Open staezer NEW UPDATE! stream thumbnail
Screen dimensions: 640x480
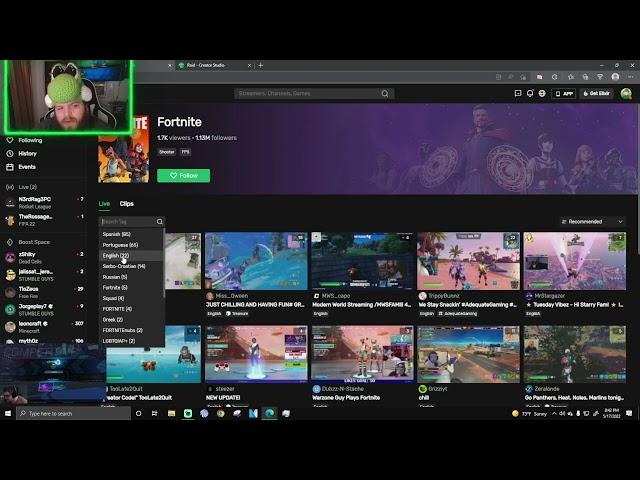256,354
